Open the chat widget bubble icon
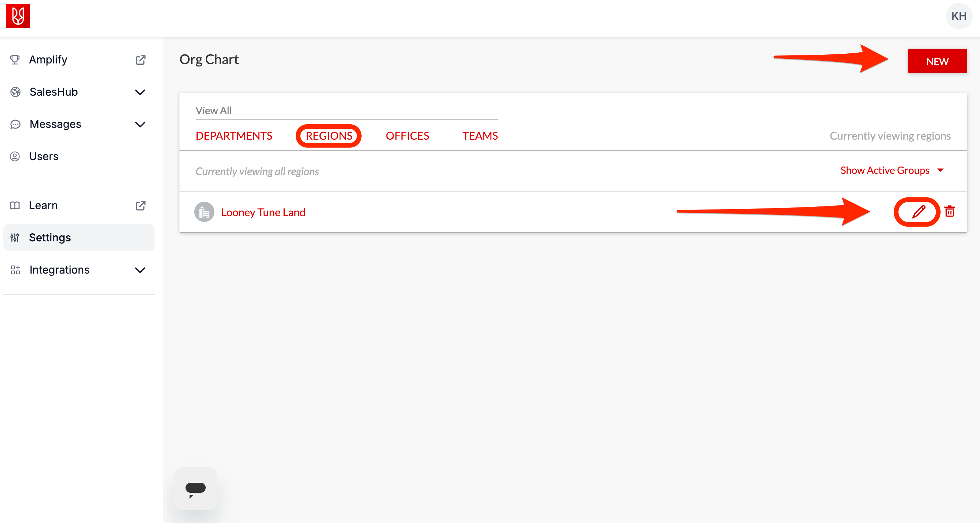 (195, 489)
